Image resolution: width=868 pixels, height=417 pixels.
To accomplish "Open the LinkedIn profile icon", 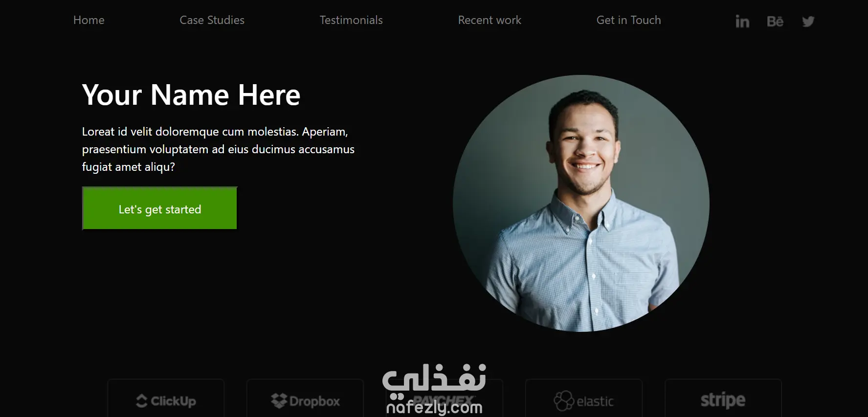I will [x=742, y=21].
